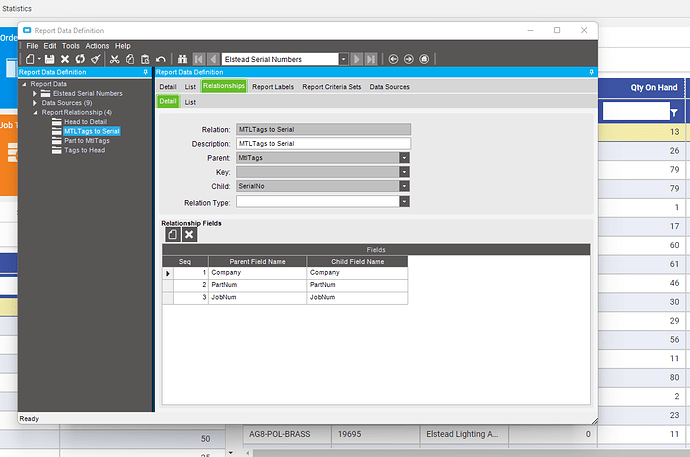The width and height of the screenshot is (690, 457).
Task: Select the List sub-tab under Relationships
Action: point(190,102)
